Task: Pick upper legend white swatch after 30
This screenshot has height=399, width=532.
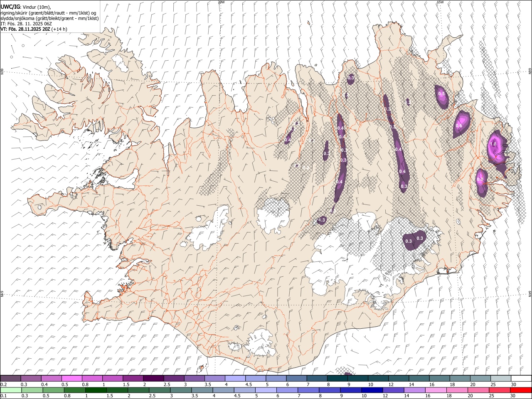Action: [521, 378]
